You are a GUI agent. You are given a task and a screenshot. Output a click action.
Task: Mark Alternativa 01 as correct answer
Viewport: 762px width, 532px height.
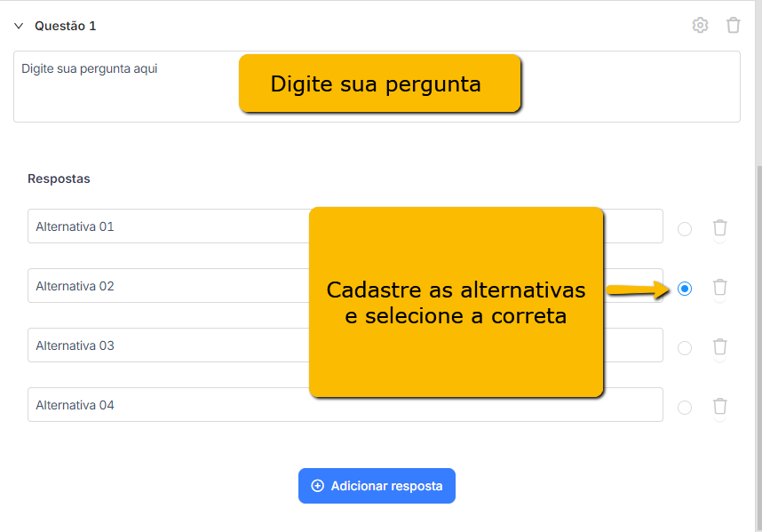pos(684,229)
